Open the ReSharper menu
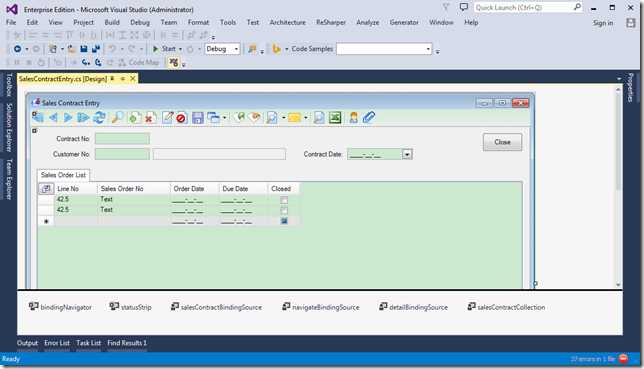 (x=331, y=23)
